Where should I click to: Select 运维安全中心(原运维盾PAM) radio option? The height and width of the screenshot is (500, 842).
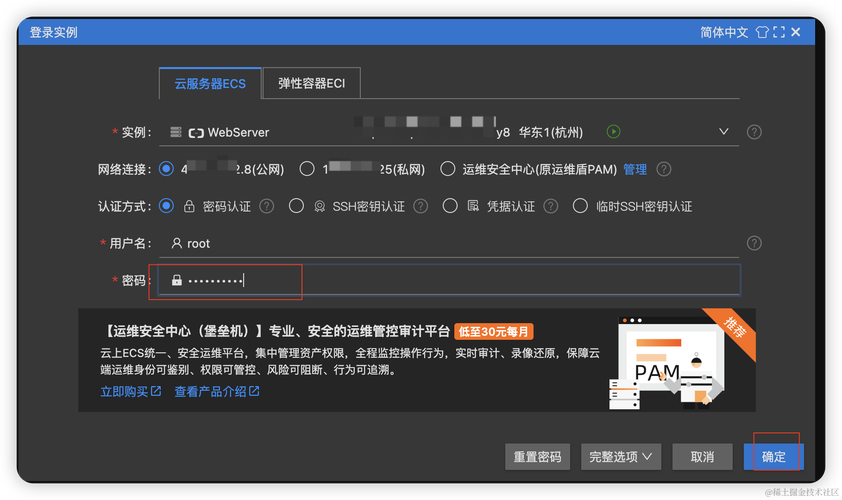447,169
